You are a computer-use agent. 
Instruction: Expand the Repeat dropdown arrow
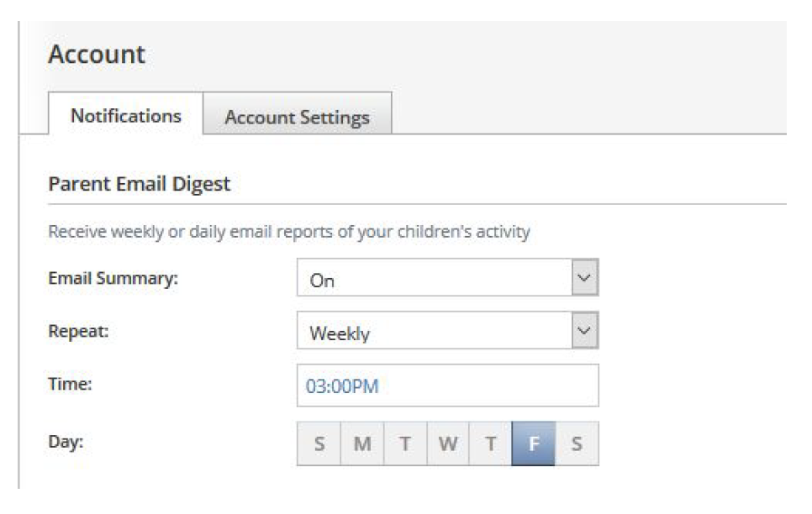pos(583,332)
